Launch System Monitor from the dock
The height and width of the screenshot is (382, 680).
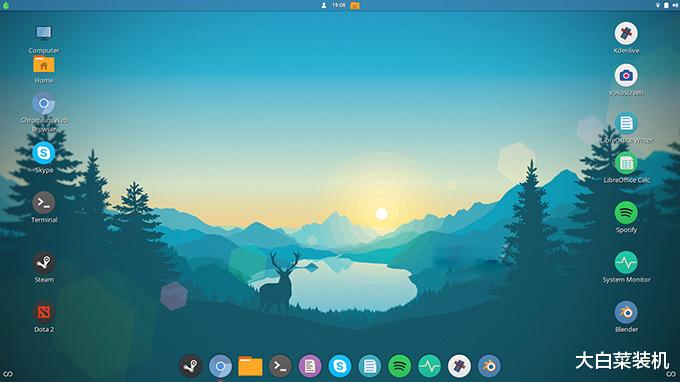click(429, 366)
